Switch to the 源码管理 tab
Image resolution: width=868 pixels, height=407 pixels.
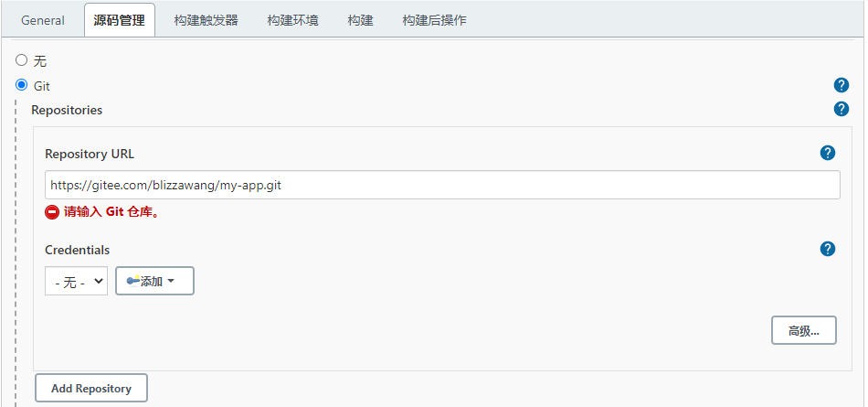pyautogui.click(x=120, y=20)
